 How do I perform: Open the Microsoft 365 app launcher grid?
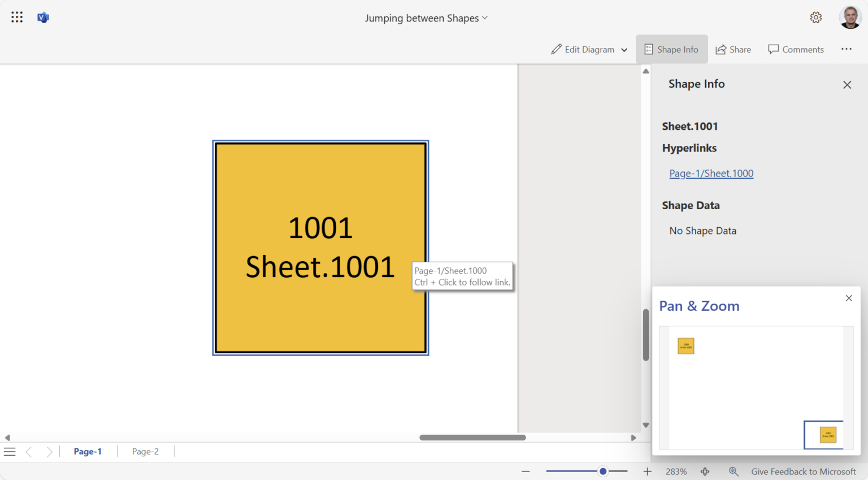[x=16, y=17]
